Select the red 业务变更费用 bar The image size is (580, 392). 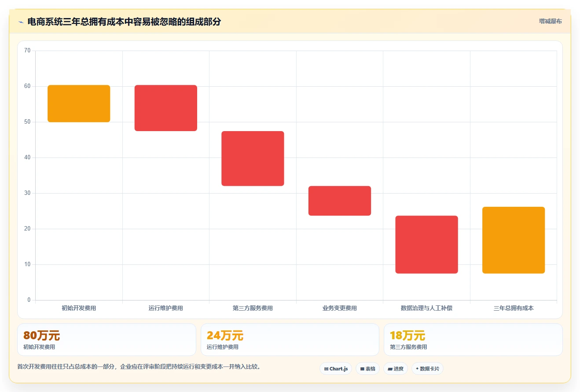(x=340, y=201)
